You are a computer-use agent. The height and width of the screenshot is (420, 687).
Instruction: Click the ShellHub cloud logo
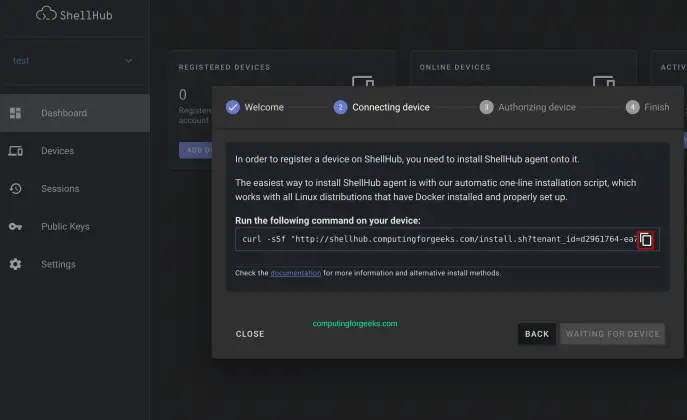click(x=46, y=14)
